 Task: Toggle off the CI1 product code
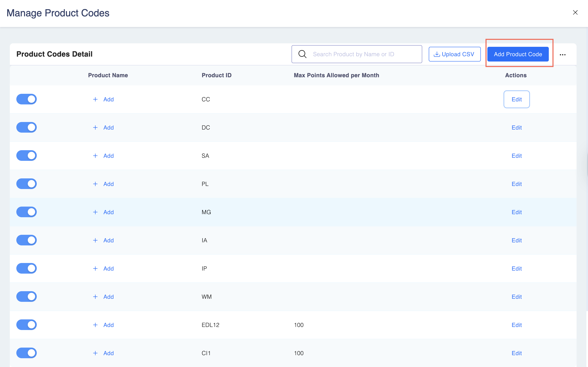pyautogui.click(x=26, y=353)
